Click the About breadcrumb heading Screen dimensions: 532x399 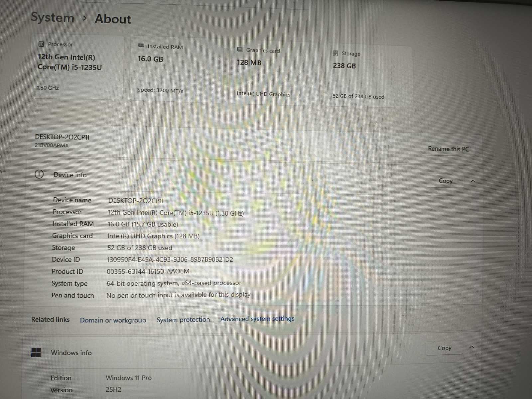coord(113,19)
